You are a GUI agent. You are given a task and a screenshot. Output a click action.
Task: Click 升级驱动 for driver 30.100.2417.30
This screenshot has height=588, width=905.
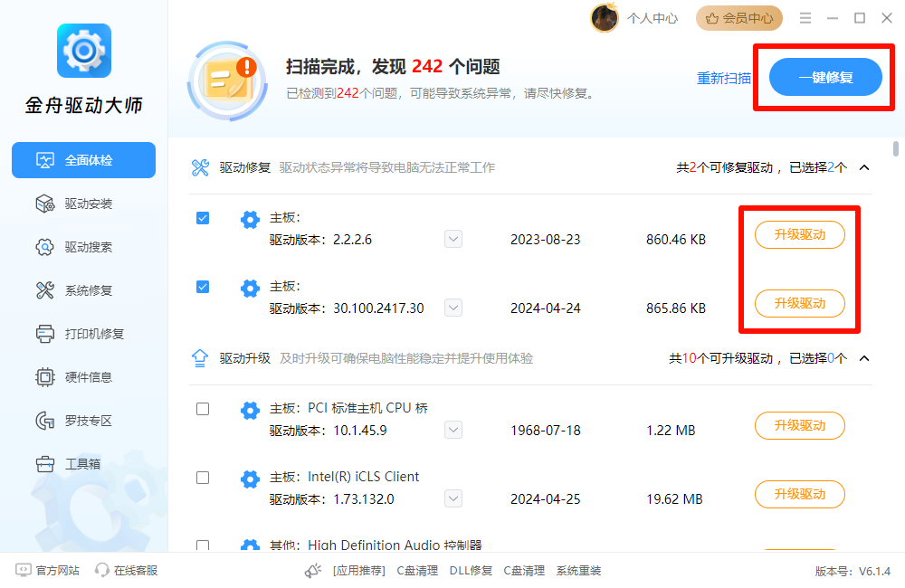[x=800, y=304]
